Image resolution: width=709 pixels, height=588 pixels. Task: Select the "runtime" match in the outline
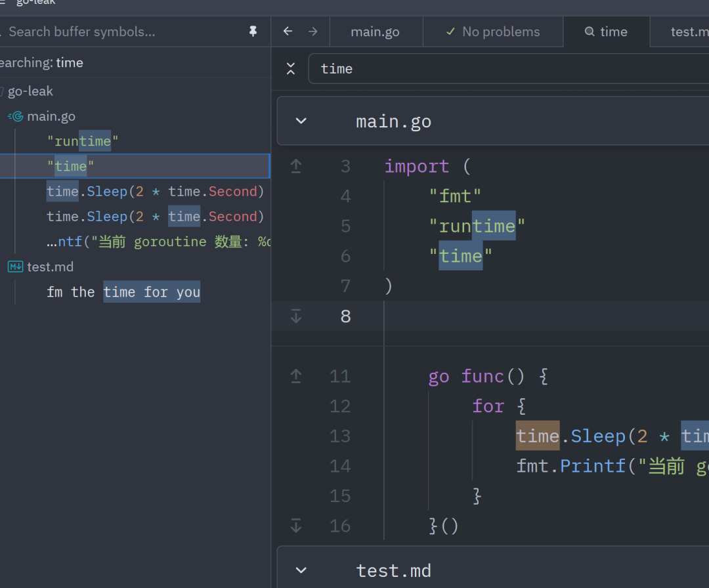click(83, 141)
